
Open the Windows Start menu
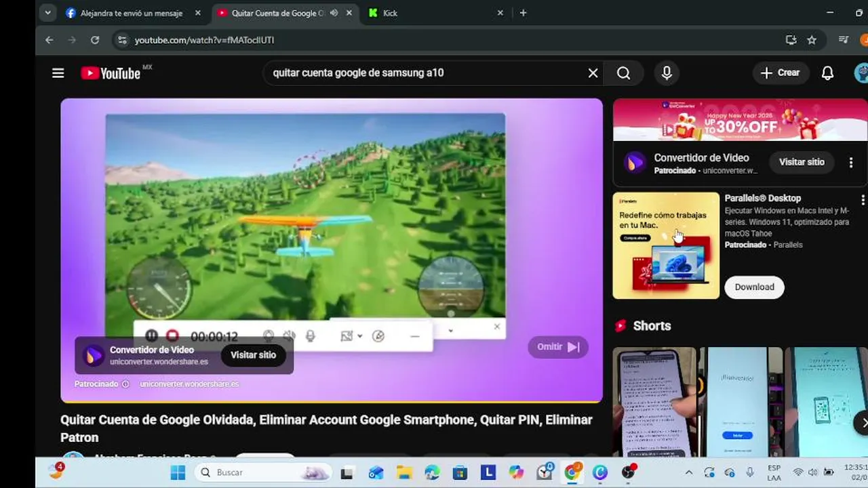[x=178, y=472]
